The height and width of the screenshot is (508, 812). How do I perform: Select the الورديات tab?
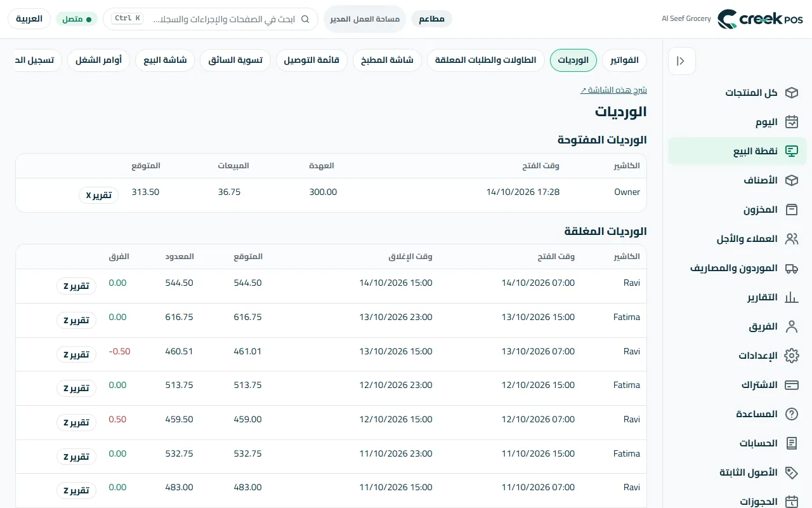click(573, 60)
